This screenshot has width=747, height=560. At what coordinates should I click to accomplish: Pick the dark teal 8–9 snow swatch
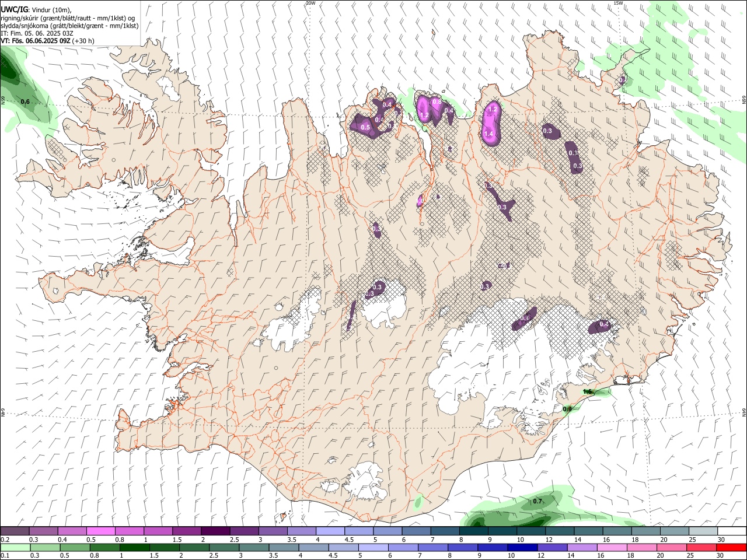click(x=473, y=531)
